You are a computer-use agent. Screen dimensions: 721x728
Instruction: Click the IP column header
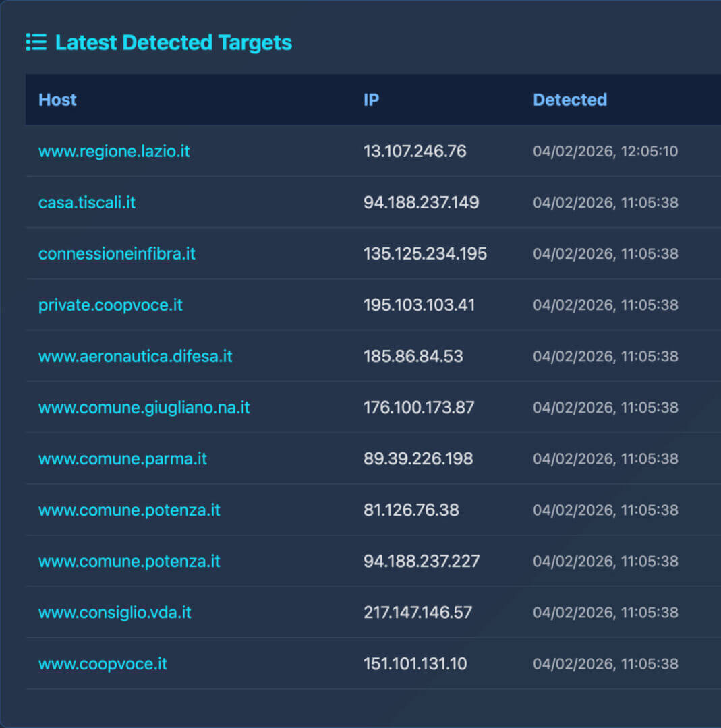click(371, 100)
